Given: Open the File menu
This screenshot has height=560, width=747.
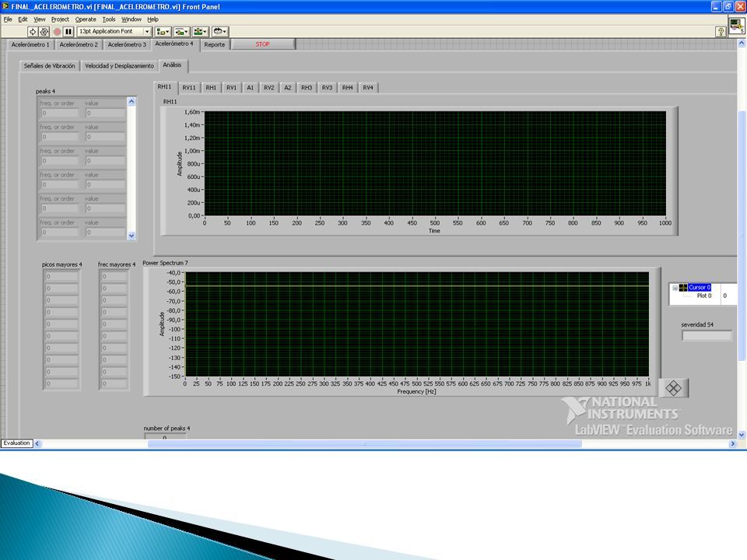Looking at the screenshot, I should click(x=8, y=19).
